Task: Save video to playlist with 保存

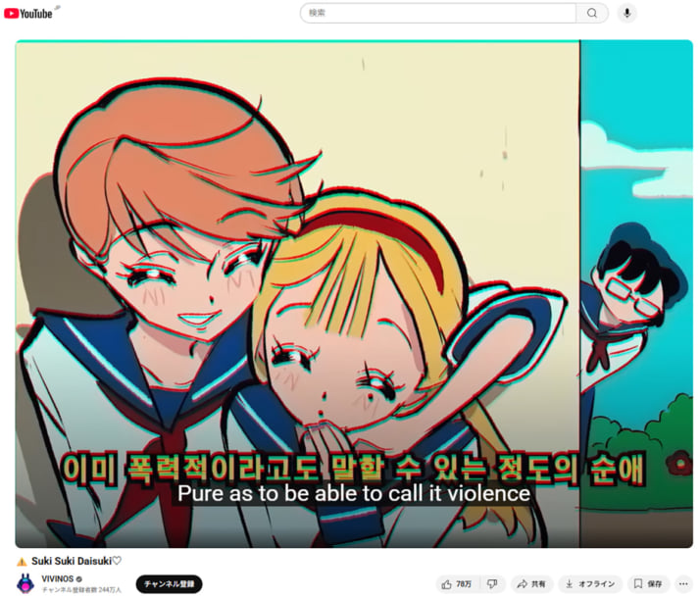Action: 648,584
